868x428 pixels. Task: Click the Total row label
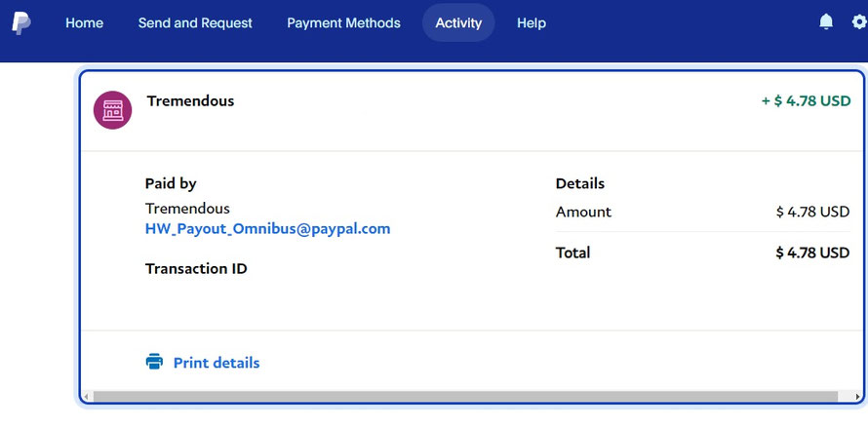tap(572, 253)
